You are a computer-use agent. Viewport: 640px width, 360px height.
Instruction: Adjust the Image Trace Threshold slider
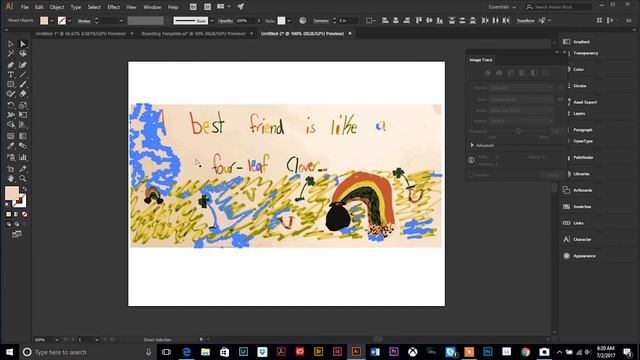[x=518, y=131]
